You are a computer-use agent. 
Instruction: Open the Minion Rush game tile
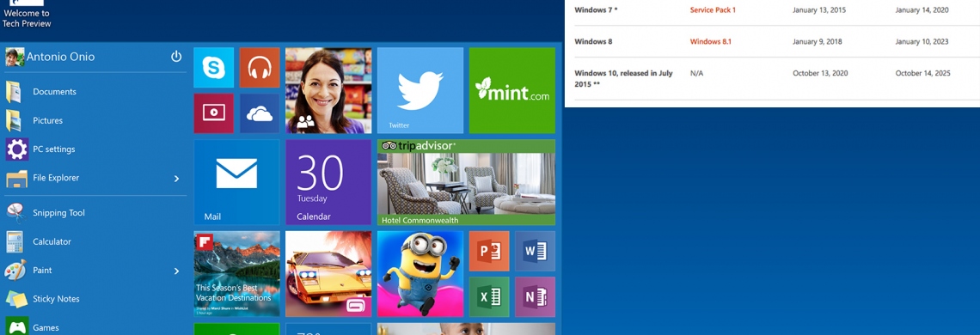pos(420,274)
